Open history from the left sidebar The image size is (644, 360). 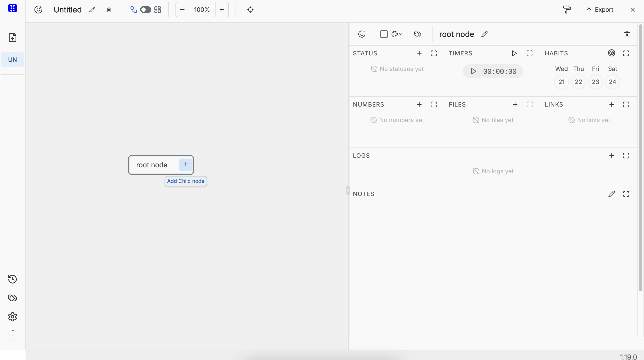click(13, 279)
